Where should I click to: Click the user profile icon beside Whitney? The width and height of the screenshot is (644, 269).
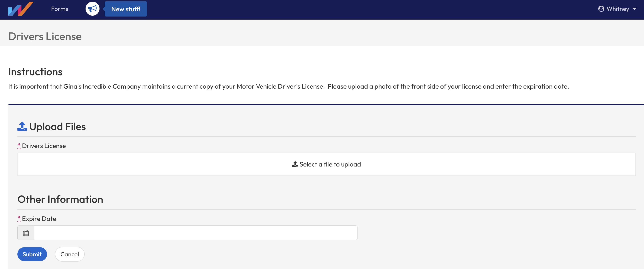[602, 8]
